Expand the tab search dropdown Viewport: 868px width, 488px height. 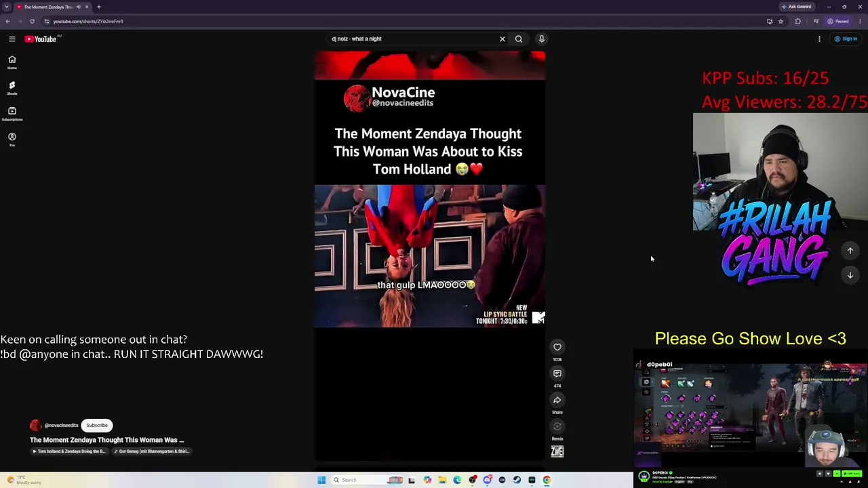pyautogui.click(x=7, y=7)
